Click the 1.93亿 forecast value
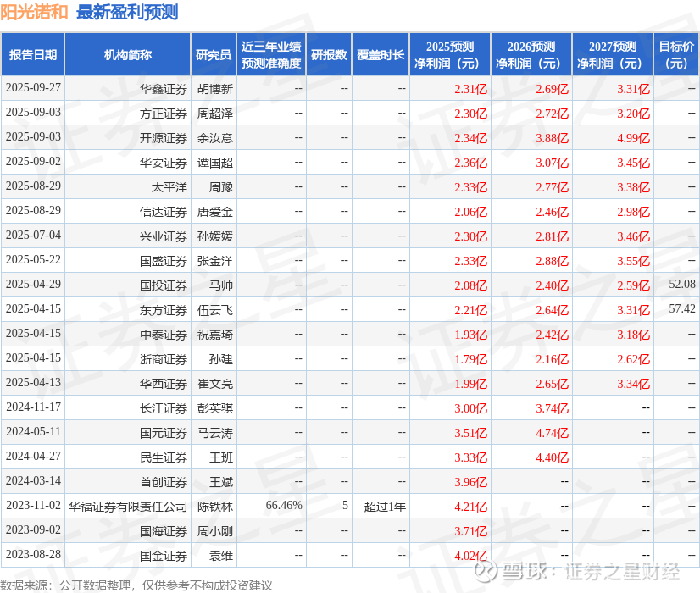Image resolution: width=700 pixels, height=593 pixels. (470, 335)
